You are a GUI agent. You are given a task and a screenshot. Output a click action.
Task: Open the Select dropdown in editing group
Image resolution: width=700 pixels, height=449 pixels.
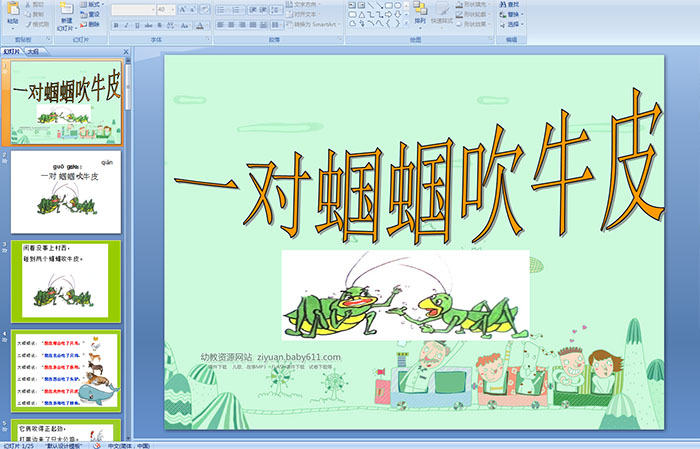[x=512, y=24]
